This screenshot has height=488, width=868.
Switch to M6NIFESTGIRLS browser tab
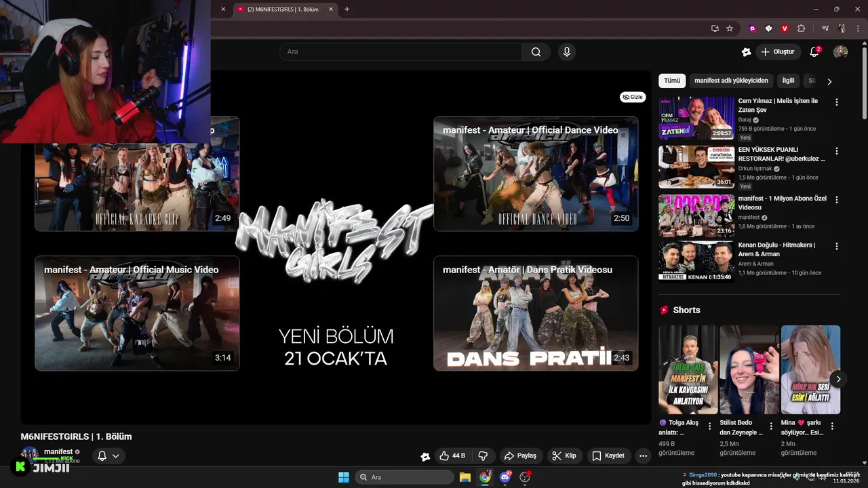(285, 9)
